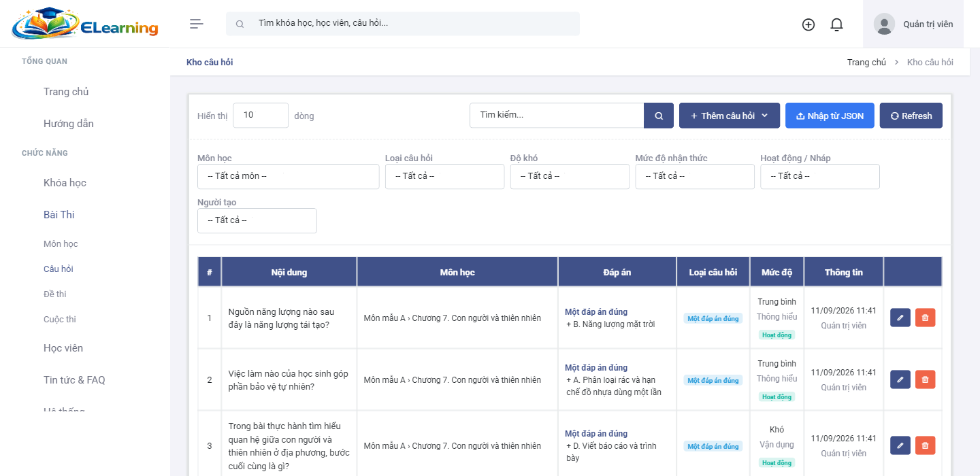Click the Đáp án column header
980x476 pixels.
[617, 272]
